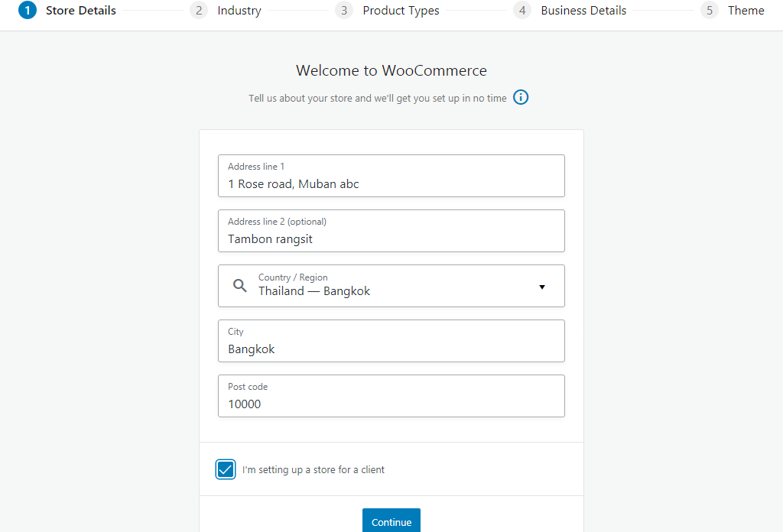Select the City input field
The image size is (783, 532).
pyautogui.click(x=391, y=349)
